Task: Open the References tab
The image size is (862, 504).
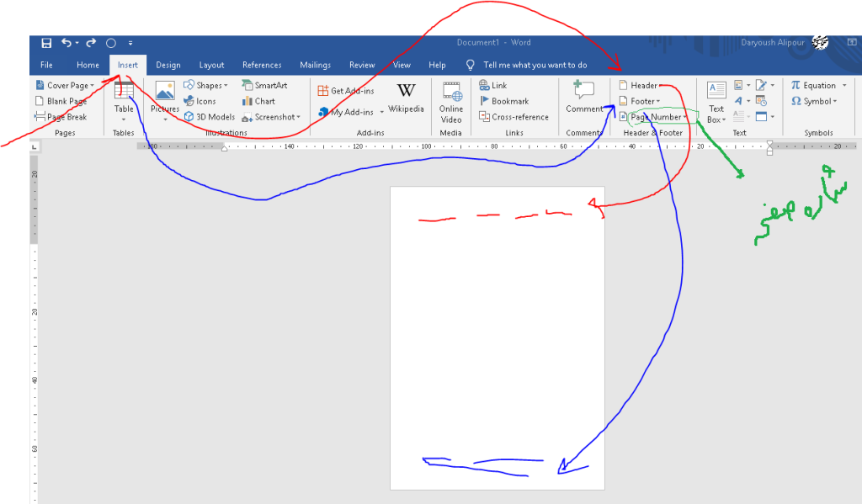Action: point(262,65)
